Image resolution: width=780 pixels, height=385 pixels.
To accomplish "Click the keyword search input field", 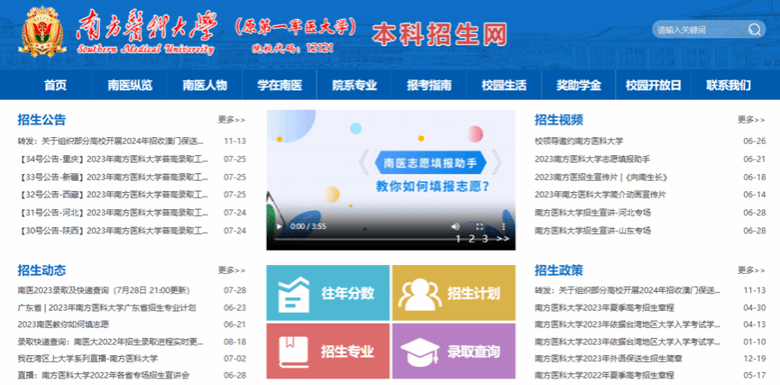I will coord(699,30).
